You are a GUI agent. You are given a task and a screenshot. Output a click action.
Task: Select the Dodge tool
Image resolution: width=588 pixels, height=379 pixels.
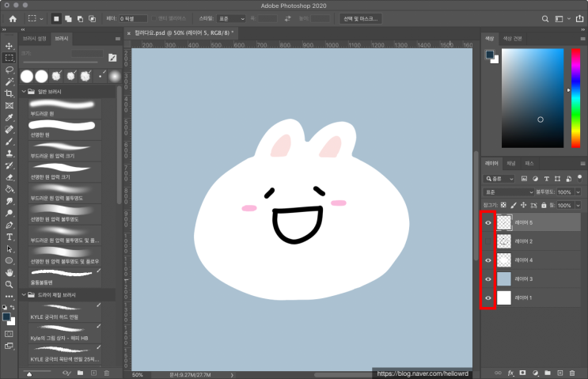point(9,213)
